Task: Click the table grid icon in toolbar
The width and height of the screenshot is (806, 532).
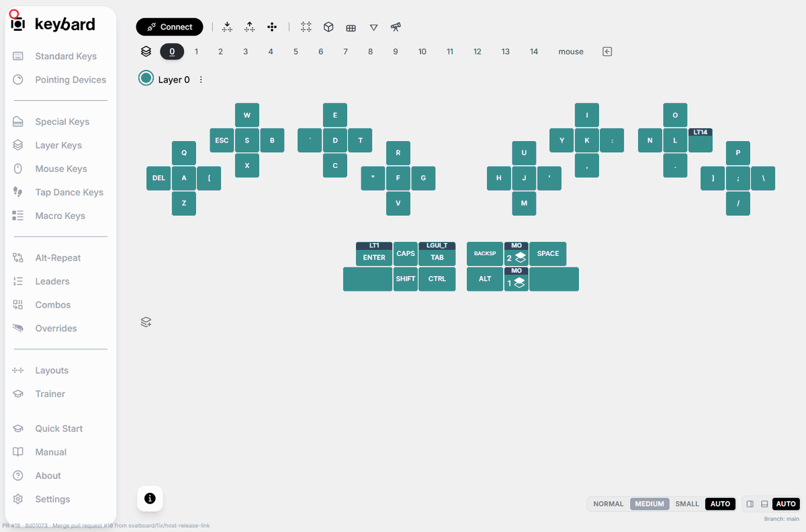Action: click(x=351, y=28)
